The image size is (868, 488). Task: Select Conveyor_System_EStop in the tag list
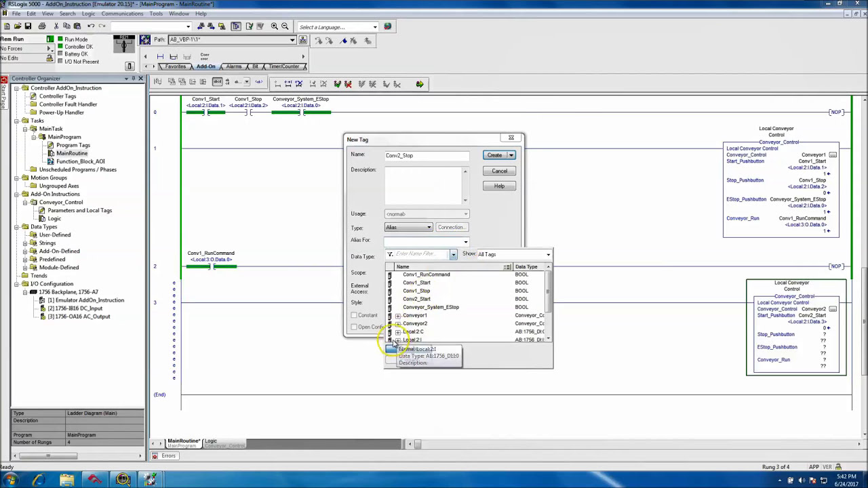(431, 307)
